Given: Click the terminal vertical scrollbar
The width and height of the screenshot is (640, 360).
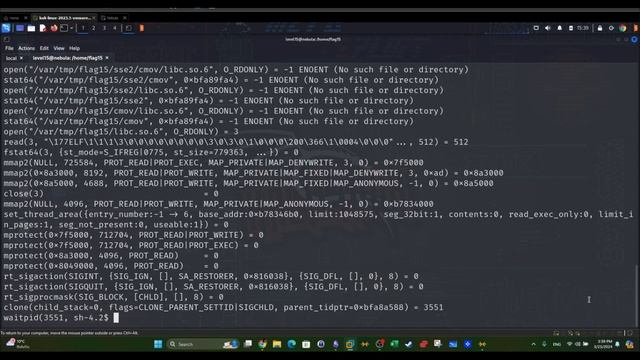Looking at the screenshot, I should pos(636,296).
